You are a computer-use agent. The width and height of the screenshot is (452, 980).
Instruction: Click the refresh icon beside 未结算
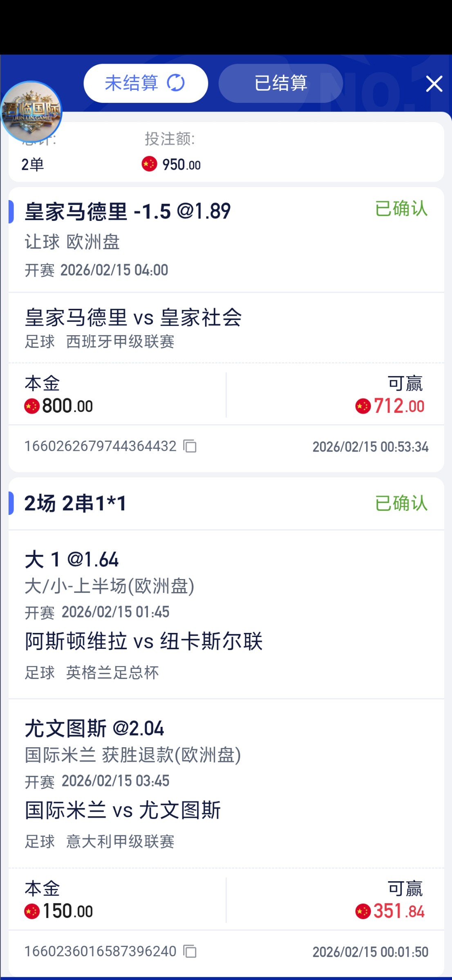176,83
